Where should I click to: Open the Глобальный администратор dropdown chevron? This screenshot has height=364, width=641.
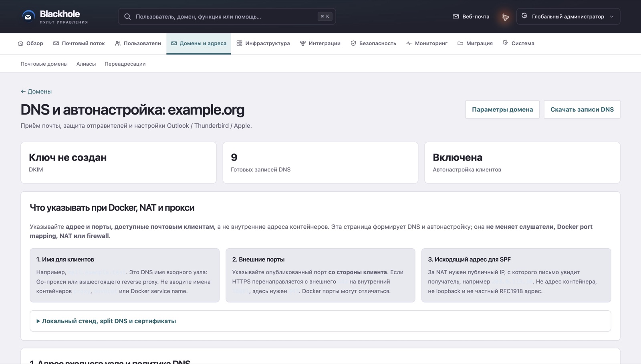(x=612, y=16)
